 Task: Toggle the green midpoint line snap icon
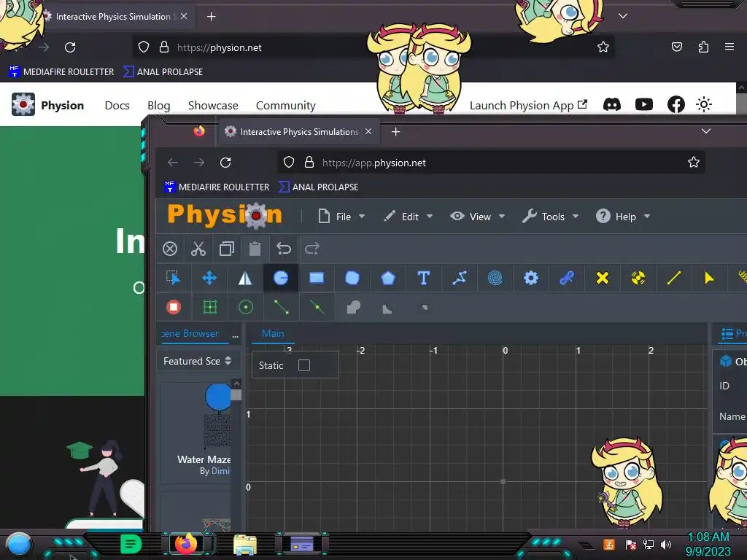(317, 307)
